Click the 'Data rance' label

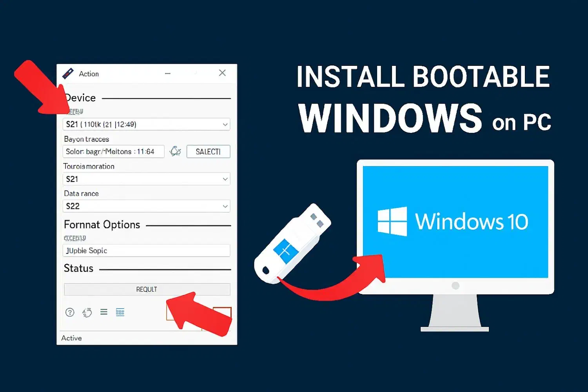81,193
